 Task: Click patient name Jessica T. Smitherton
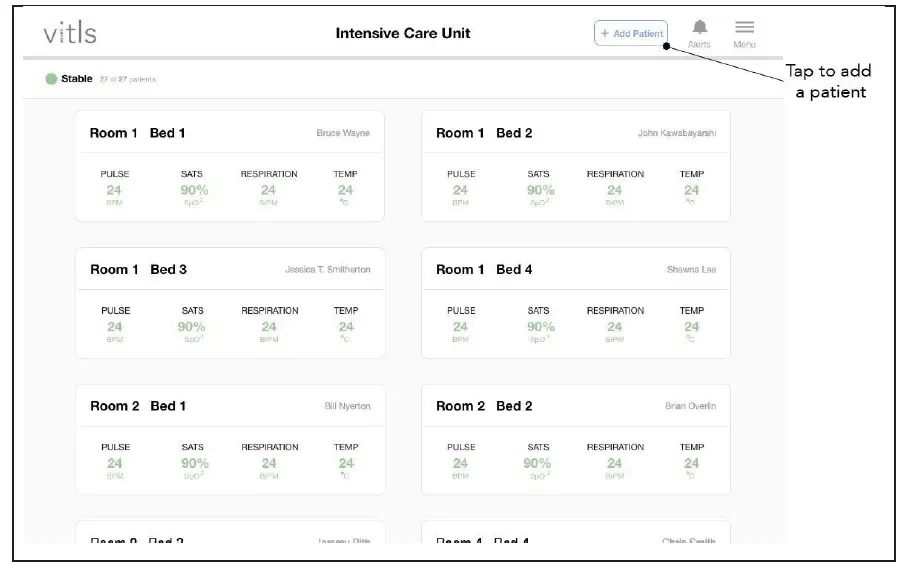[x=328, y=270]
